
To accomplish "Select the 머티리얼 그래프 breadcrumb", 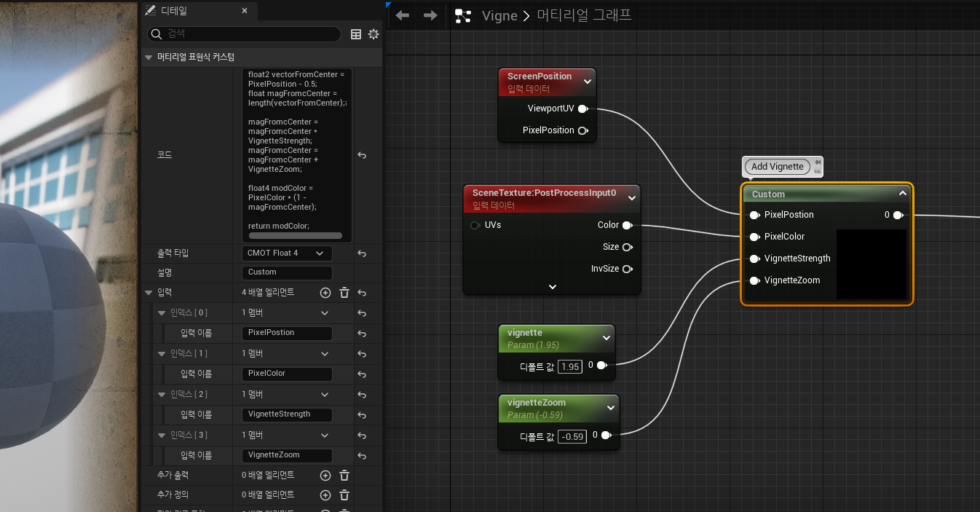I will tap(584, 15).
